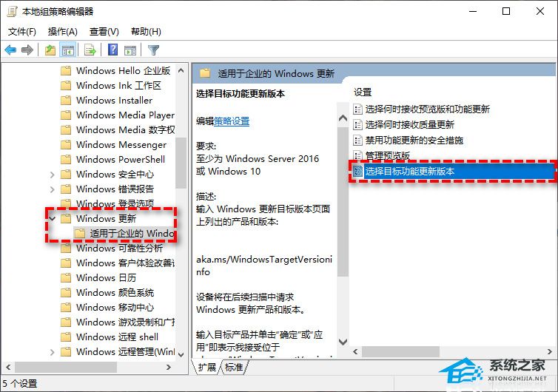Image resolution: width=558 pixels, height=392 pixels.
Task: Expand the Windows 安全中心 tree node
Action: (53, 175)
